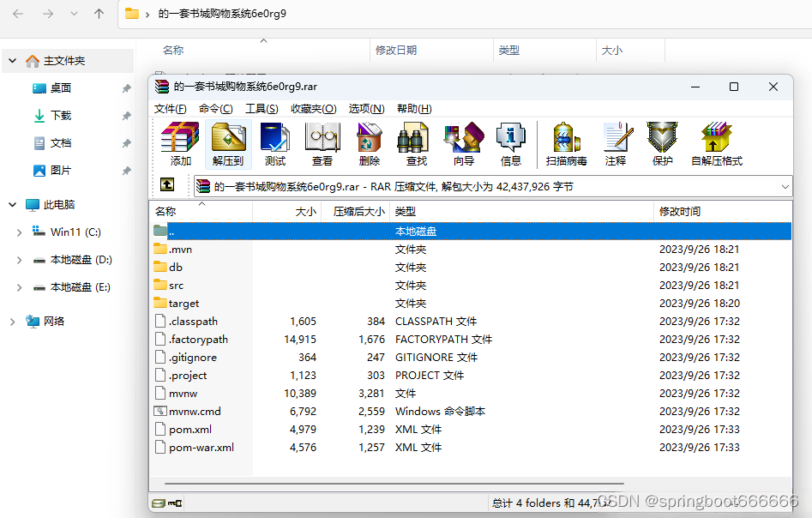
Task: Sort archive list by 名称 column
Action: 201,211
